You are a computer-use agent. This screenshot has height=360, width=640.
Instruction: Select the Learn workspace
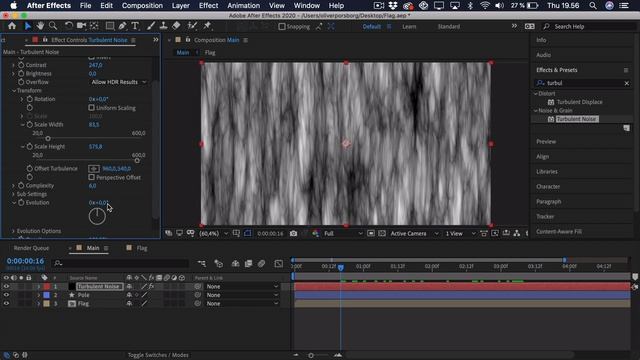coord(409,27)
